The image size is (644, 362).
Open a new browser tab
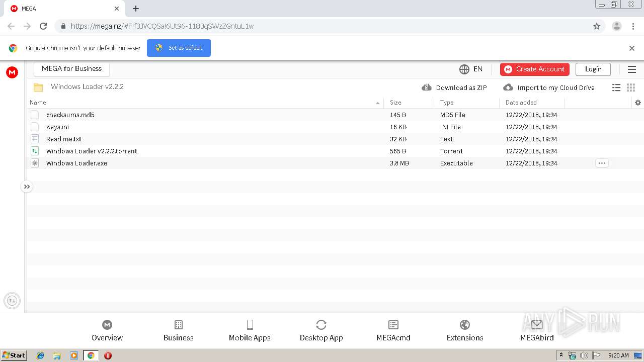point(136,9)
